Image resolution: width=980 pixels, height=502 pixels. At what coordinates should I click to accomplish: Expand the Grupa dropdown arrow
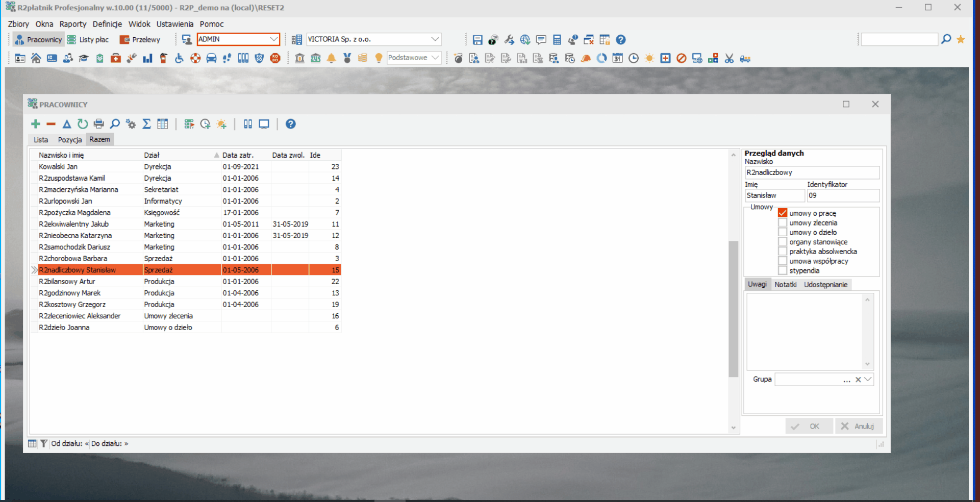tap(868, 379)
